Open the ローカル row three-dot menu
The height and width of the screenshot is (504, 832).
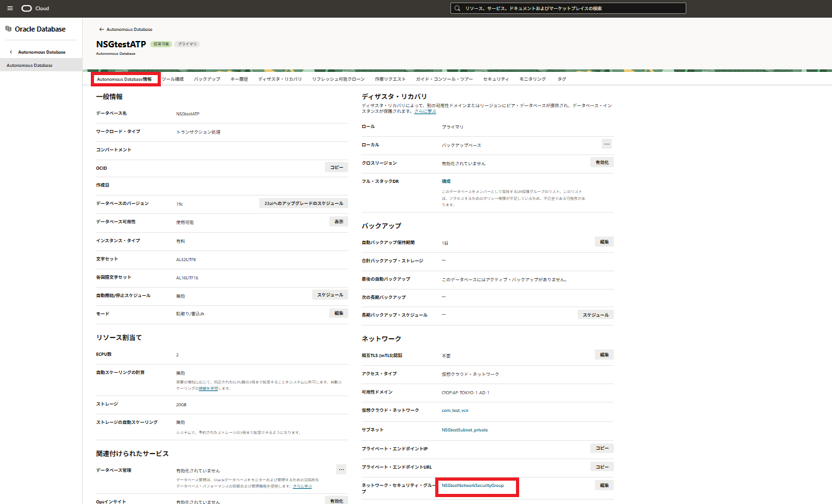click(x=607, y=144)
